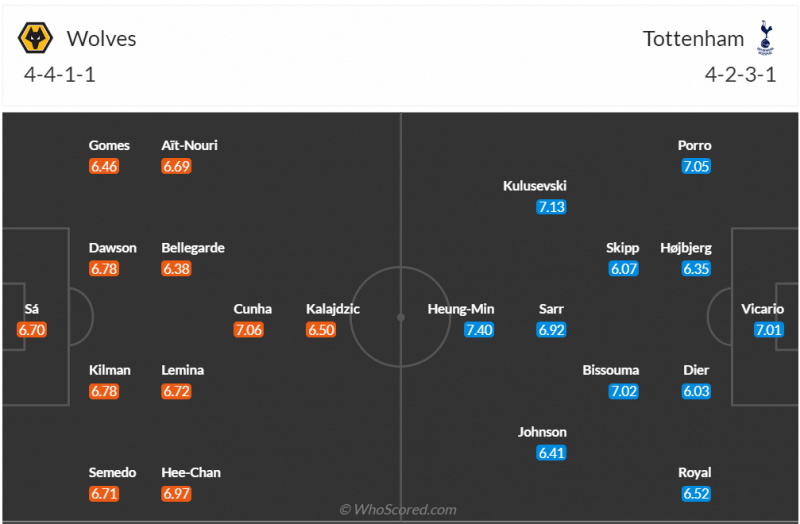Click Vicario's 7.01 rating badge
Viewport: 800px width, 524px height.
coord(768,330)
